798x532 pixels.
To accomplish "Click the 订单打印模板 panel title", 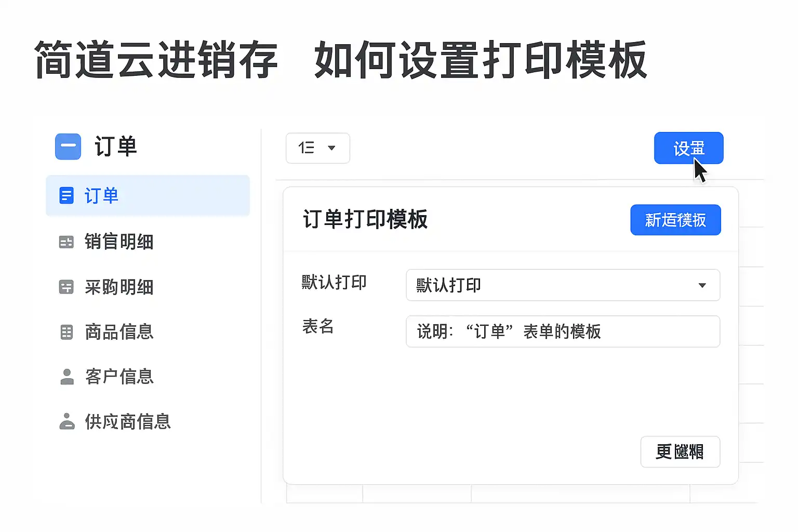I will click(365, 219).
